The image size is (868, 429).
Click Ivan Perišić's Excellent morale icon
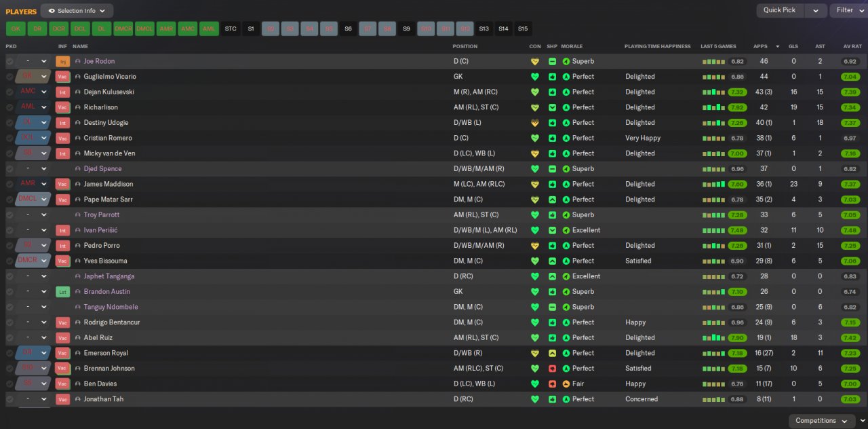[566, 230]
